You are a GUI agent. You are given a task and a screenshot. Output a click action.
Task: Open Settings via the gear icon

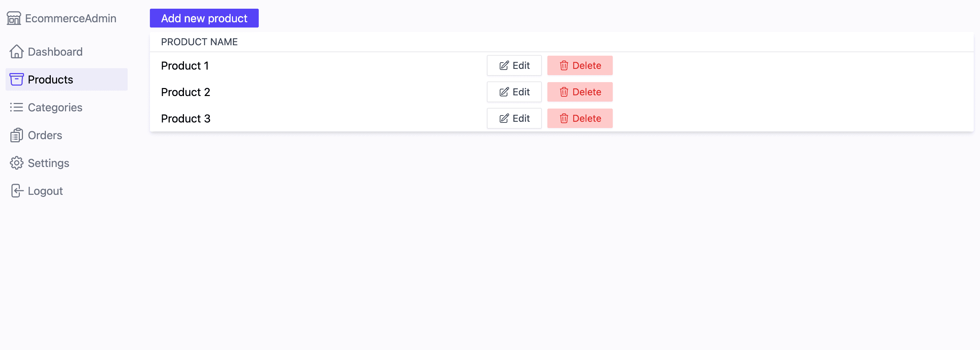[x=17, y=163]
